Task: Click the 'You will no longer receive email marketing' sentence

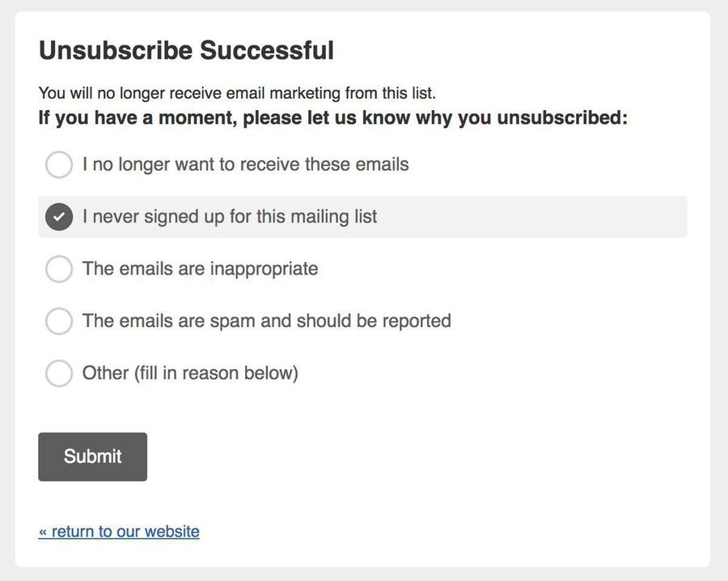Action: 237,93
